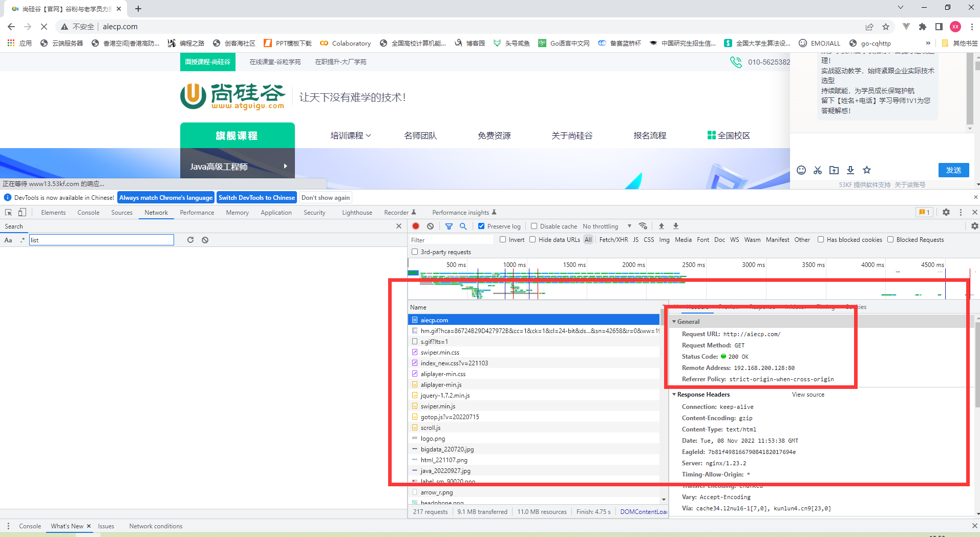This screenshot has width=980, height=537.
Task: Click the star rating icon in chat
Action: tap(867, 170)
